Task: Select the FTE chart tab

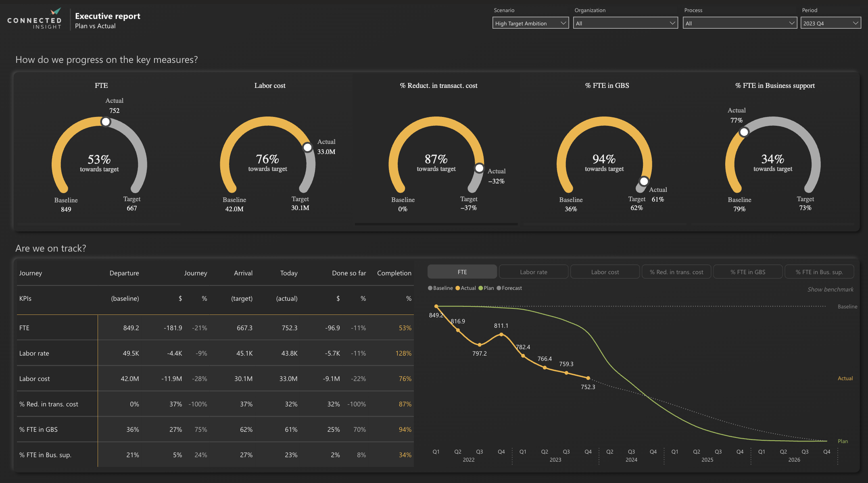Action: (462, 272)
